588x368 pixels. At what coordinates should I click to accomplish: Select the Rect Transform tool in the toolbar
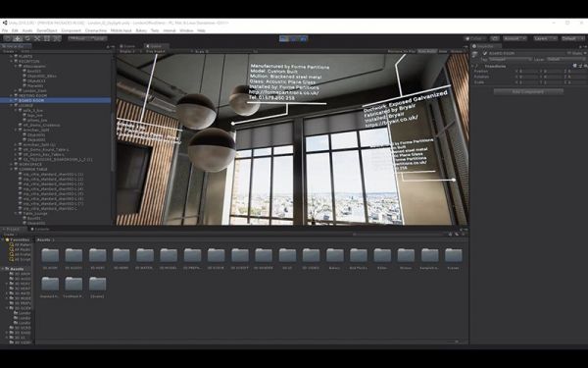click(x=46, y=38)
